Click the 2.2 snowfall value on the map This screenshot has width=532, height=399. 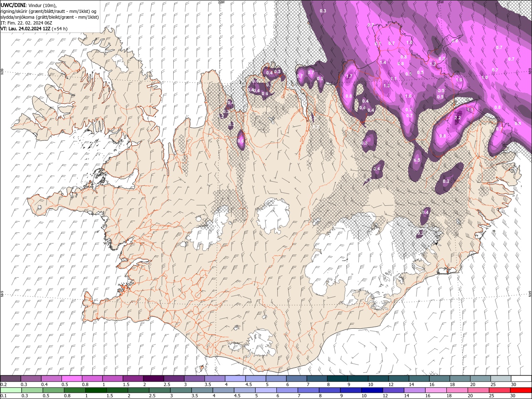[x=458, y=118]
